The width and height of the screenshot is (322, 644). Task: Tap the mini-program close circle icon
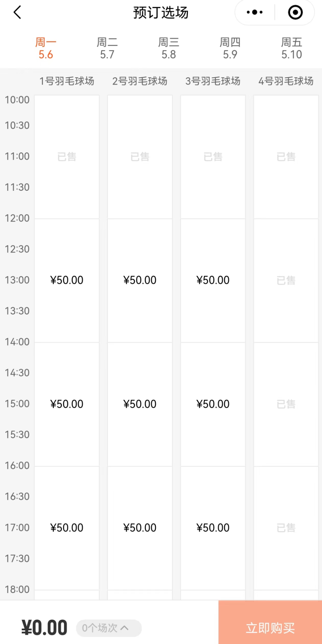tap(295, 13)
